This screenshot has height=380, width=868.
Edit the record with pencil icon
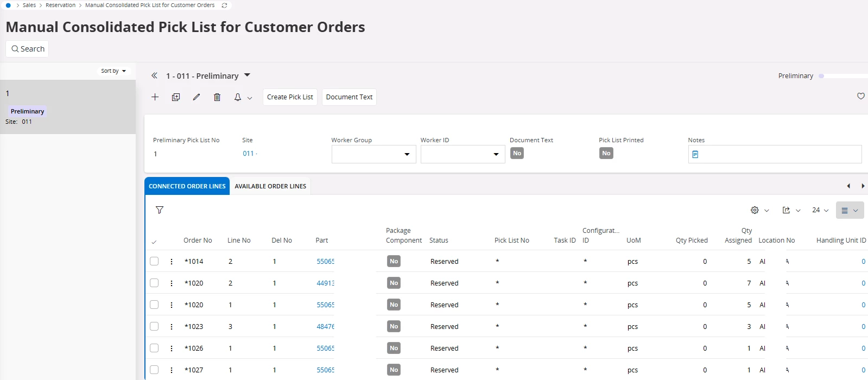197,97
